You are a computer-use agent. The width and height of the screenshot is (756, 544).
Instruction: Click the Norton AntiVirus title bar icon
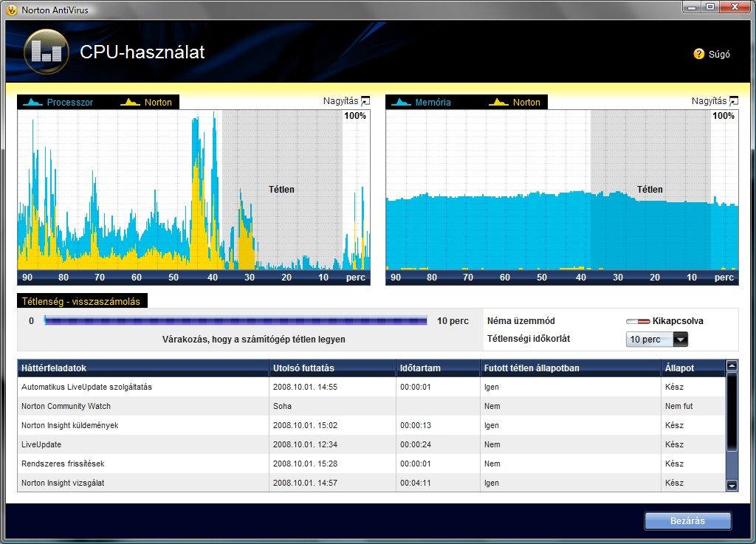pyautogui.click(x=12, y=10)
